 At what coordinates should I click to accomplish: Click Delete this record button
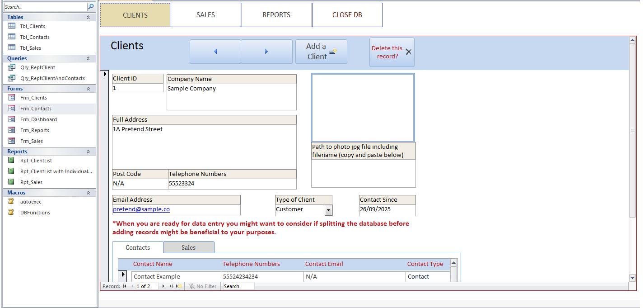coord(392,52)
